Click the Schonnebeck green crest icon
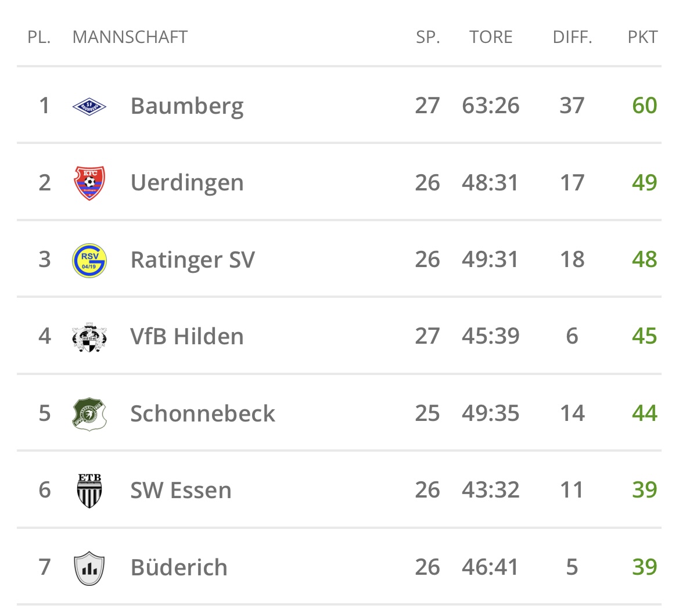 coord(89,414)
